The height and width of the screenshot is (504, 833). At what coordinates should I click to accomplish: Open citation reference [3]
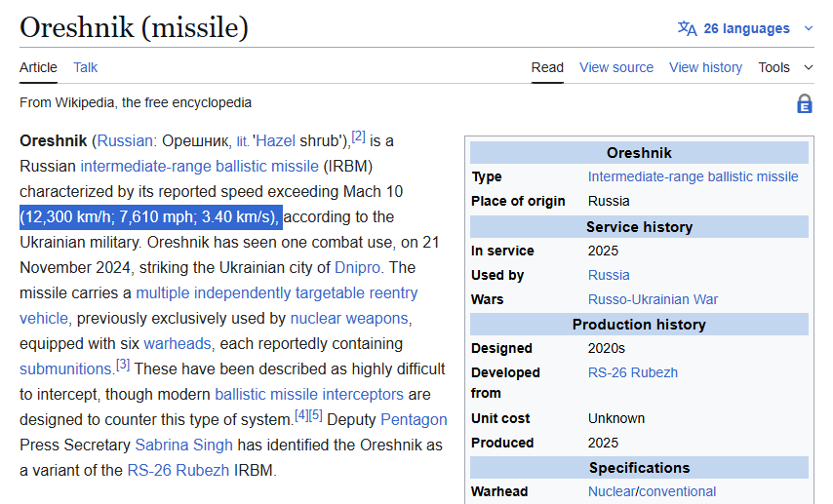pyautogui.click(x=123, y=365)
